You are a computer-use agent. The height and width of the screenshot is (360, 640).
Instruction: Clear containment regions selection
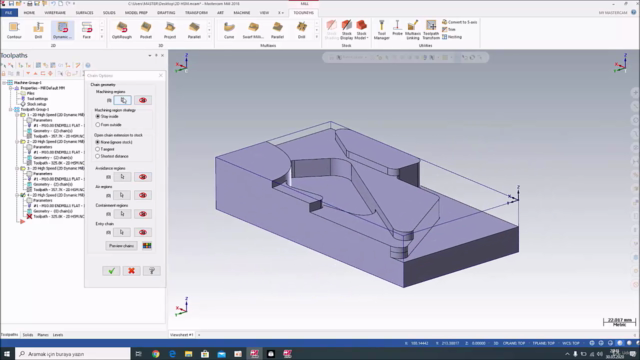click(x=143, y=214)
